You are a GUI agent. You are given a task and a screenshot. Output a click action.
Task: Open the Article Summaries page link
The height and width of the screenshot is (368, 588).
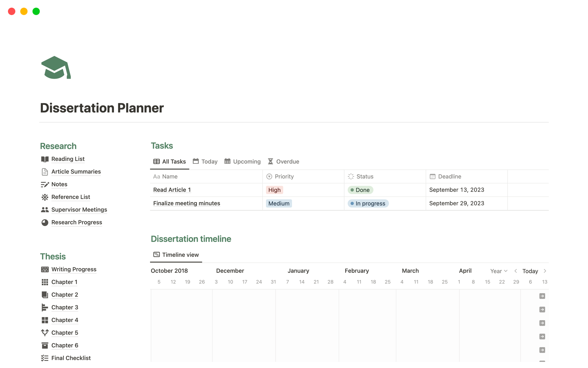point(76,172)
